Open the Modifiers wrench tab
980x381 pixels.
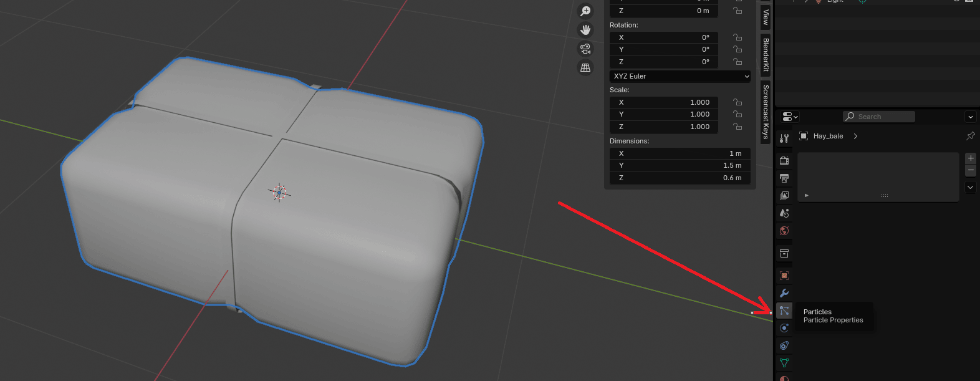coord(784,293)
